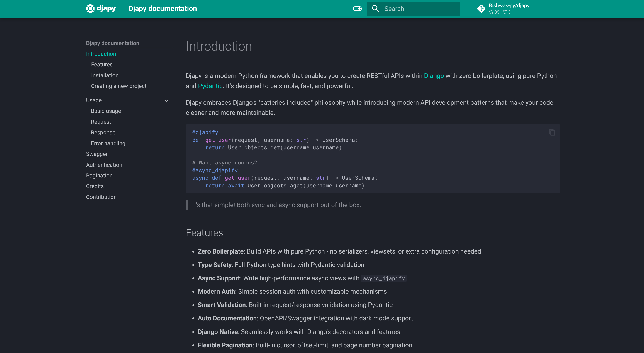Open the Authentication page
The width and height of the screenshot is (644, 353).
[104, 165]
